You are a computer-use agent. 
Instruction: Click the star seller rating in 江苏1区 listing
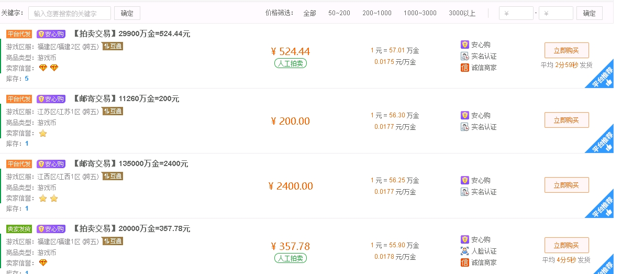tap(43, 134)
